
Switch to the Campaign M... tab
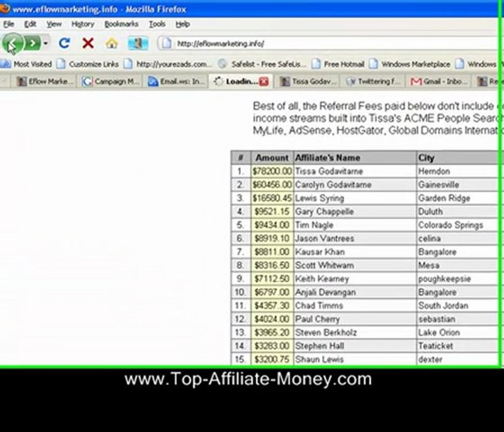pyautogui.click(x=110, y=82)
